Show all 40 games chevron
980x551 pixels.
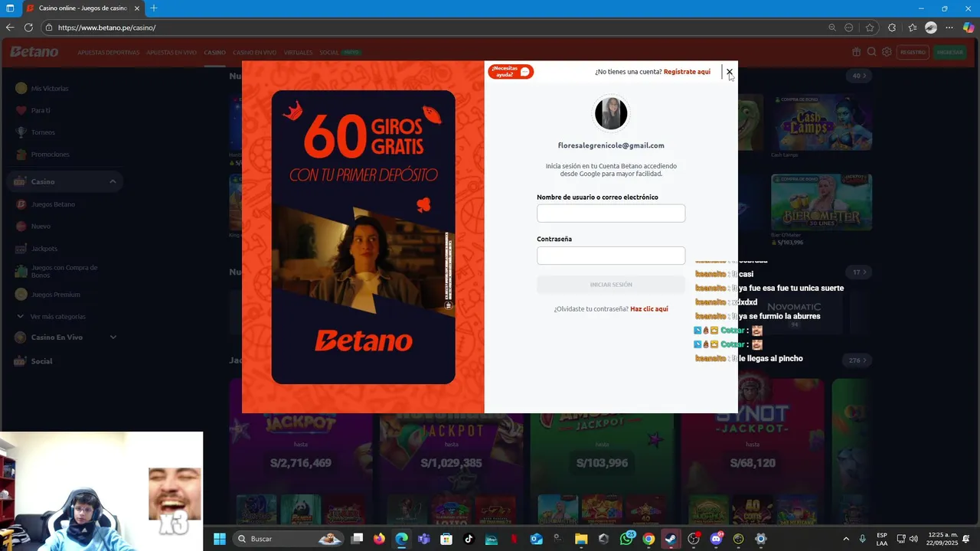(861, 76)
